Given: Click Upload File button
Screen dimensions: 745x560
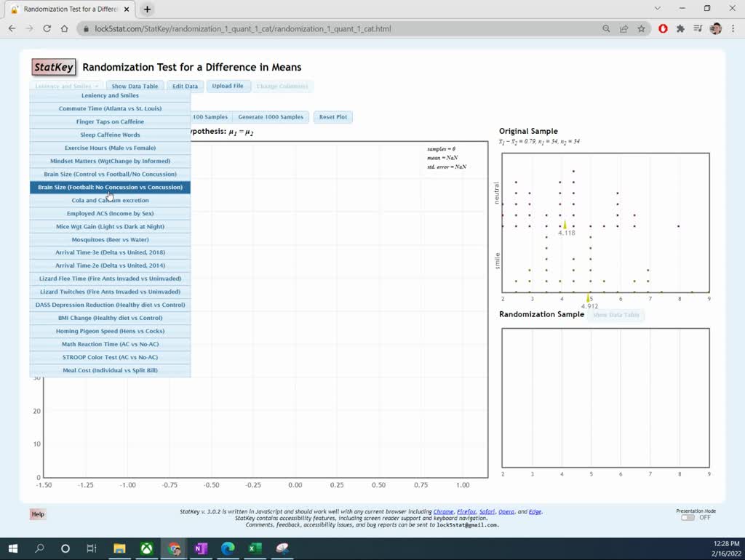Looking at the screenshot, I should (x=228, y=86).
